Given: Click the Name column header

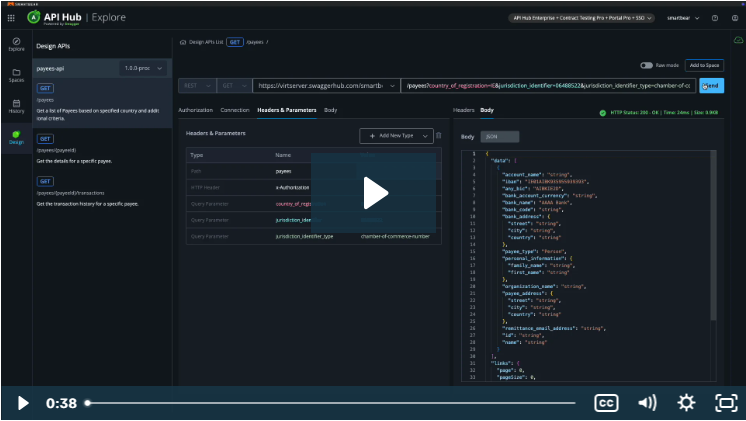Looking at the screenshot, I should point(283,155).
